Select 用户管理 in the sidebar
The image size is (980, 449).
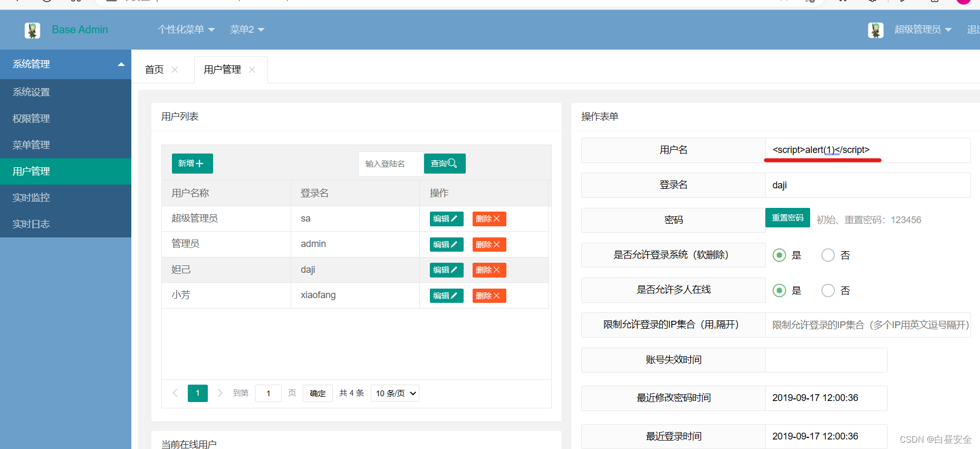tap(65, 171)
